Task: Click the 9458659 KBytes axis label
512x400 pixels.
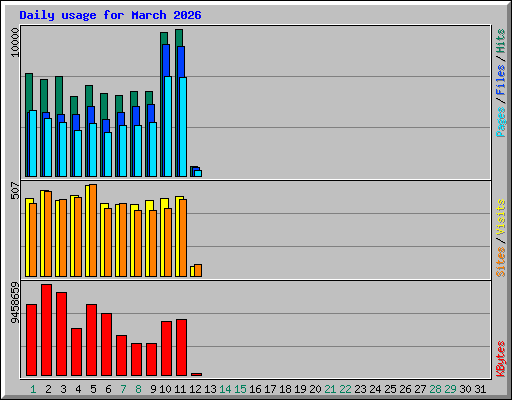Action: (x=15, y=303)
